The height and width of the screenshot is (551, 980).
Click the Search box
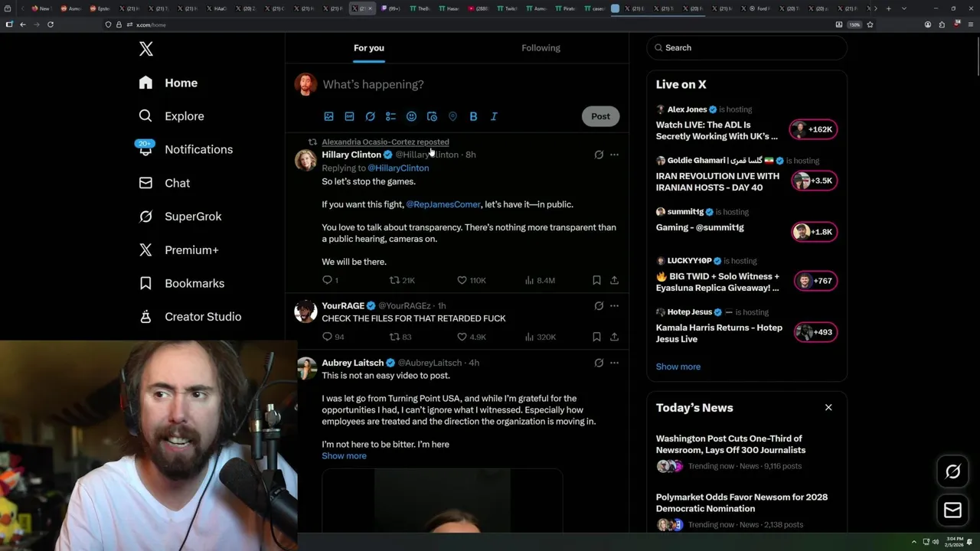(x=747, y=47)
